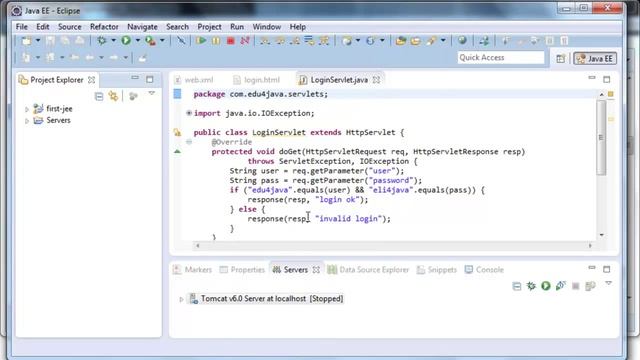This screenshot has width=640, height=360.
Task: Click the red Disconnect icon
Action: 245,40
